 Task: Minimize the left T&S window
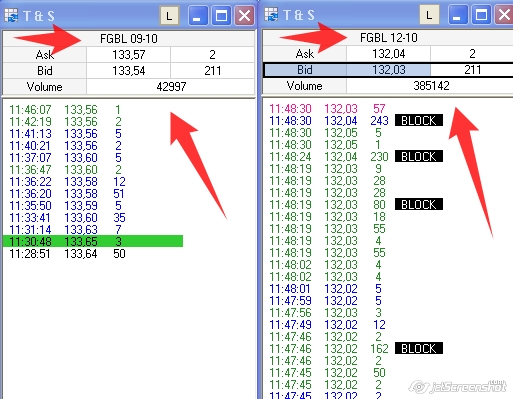pos(198,16)
